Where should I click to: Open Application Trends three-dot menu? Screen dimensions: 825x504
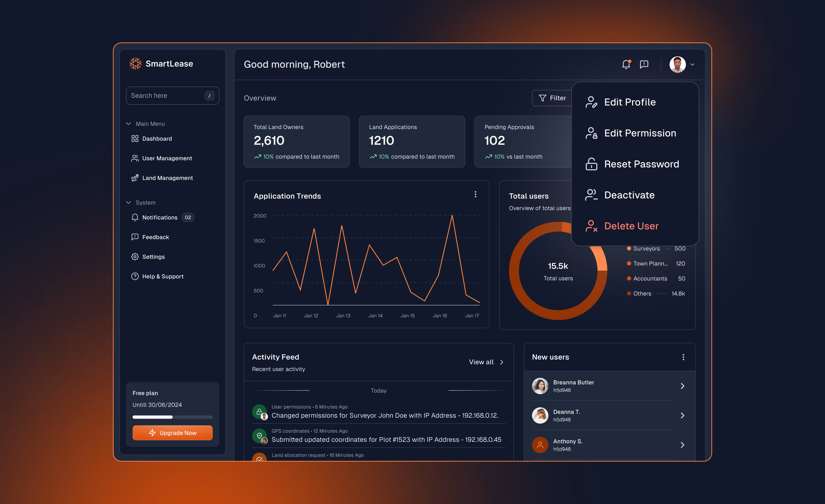click(x=475, y=195)
